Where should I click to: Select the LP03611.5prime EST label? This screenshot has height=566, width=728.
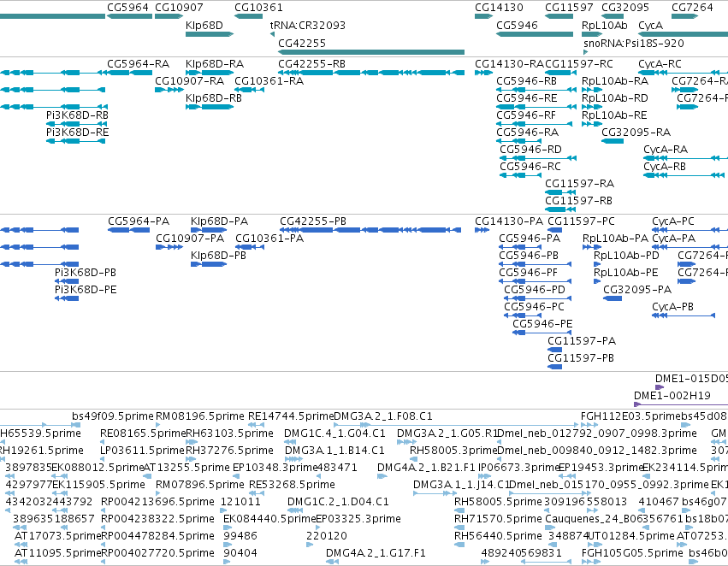(143, 451)
